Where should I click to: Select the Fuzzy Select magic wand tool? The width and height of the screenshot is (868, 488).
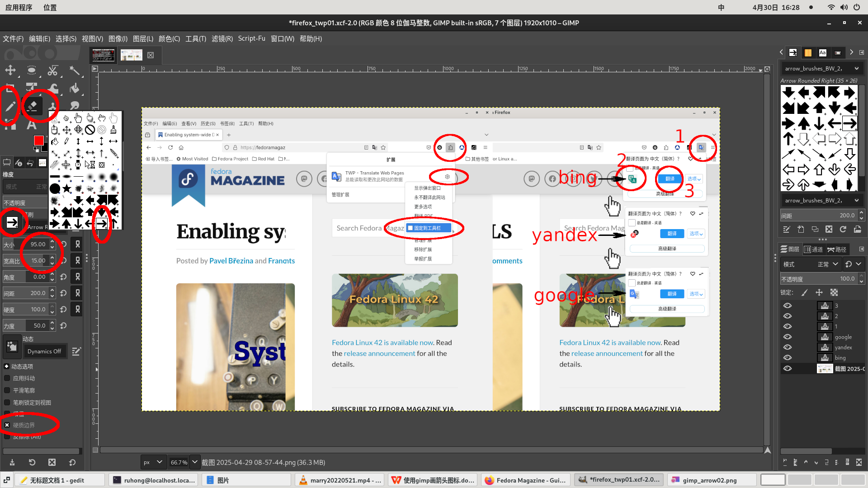click(x=75, y=70)
